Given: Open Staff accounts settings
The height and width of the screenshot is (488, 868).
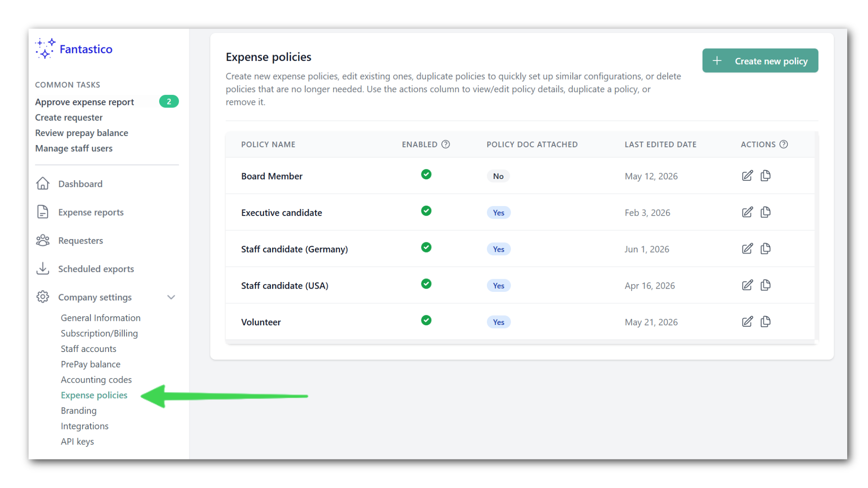Looking at the screenshot, I should click(88, 349).
